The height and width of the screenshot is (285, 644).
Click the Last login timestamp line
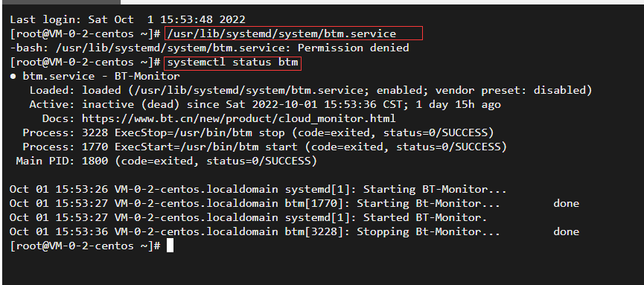pos(127,19)
